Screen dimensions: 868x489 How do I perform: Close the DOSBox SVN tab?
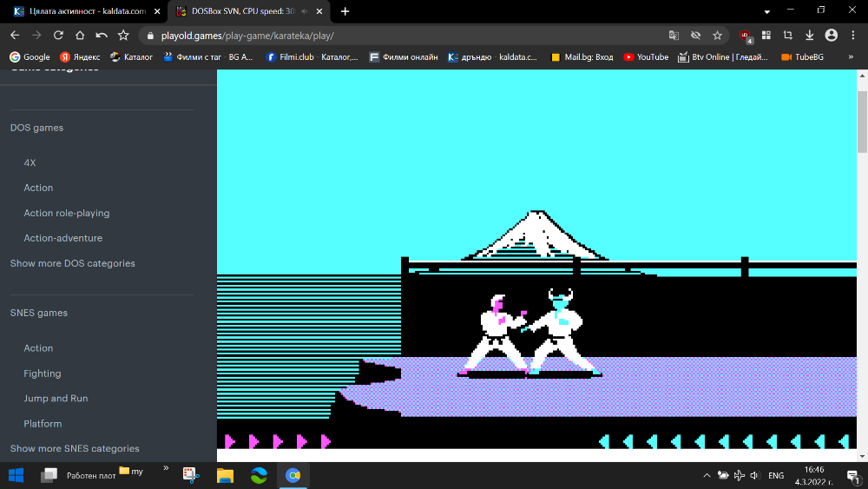click(319, 11)
